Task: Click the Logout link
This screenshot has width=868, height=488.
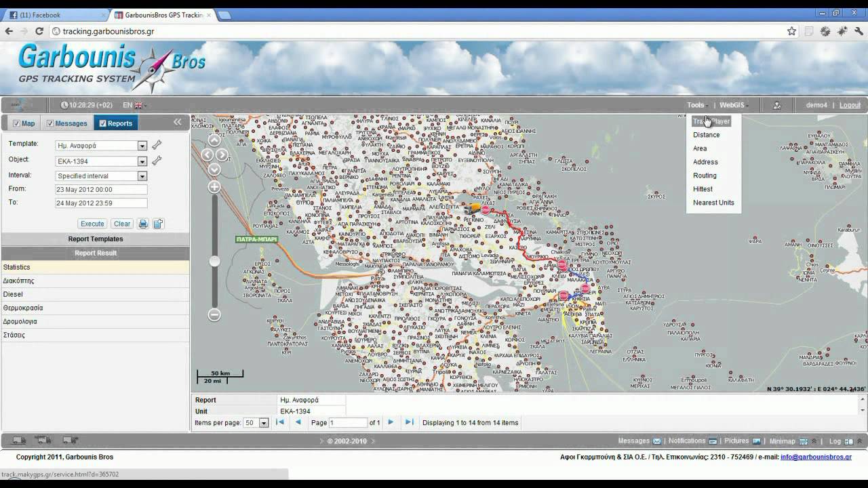Action: (x=850, y=105)
